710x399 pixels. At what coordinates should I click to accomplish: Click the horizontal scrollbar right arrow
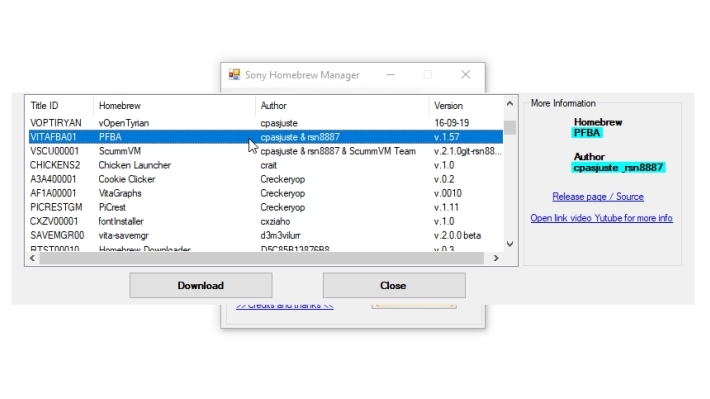coord(496,258)
